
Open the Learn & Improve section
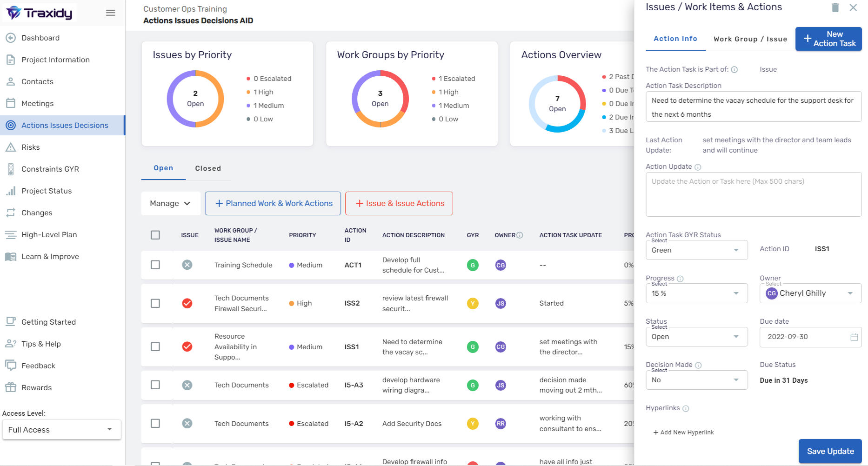click(50, 256)
